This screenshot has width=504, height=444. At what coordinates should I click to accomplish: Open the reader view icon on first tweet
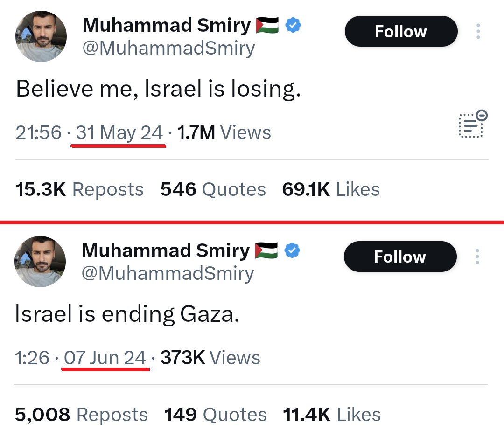pos(473,124)
